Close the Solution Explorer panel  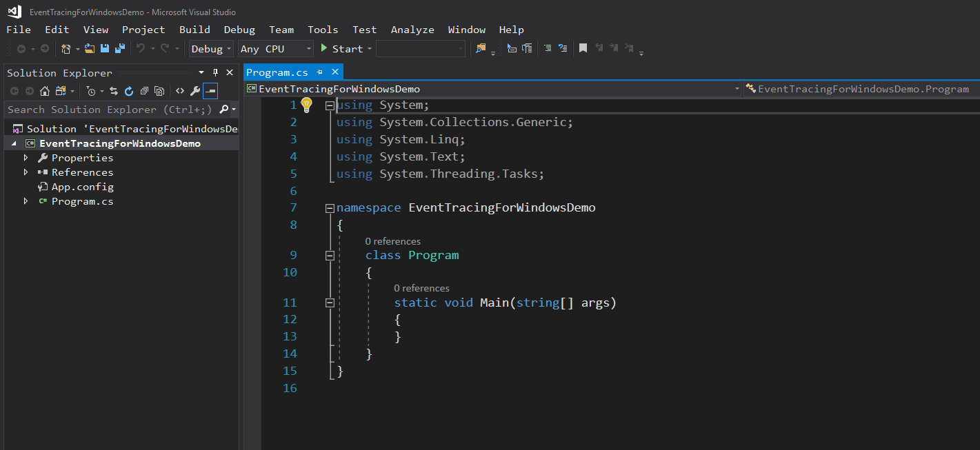click(x=229, y=72)
